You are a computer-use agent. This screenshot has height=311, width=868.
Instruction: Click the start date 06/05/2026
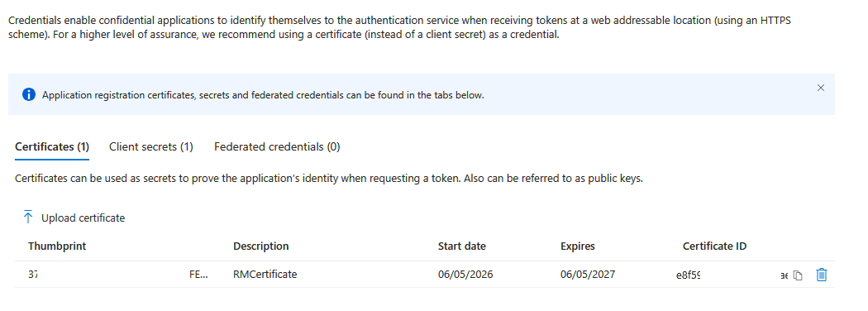click(x=465, y=274)
